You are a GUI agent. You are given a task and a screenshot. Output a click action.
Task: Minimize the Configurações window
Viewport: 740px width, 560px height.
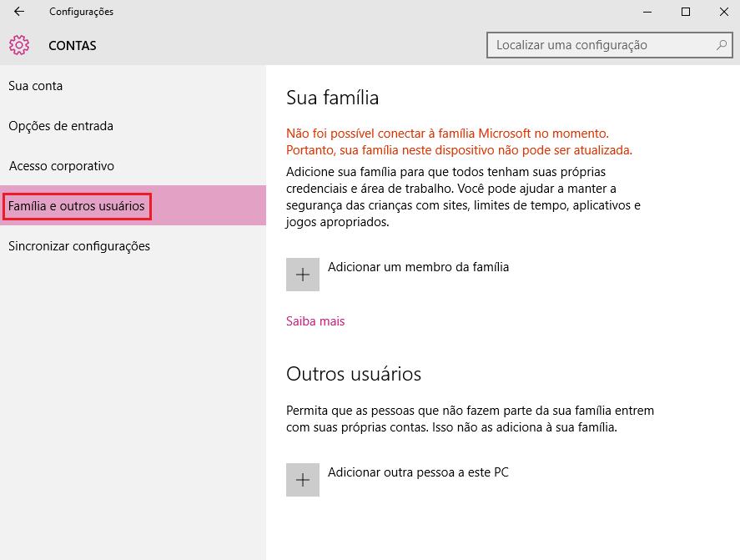[x=647, y=12]
